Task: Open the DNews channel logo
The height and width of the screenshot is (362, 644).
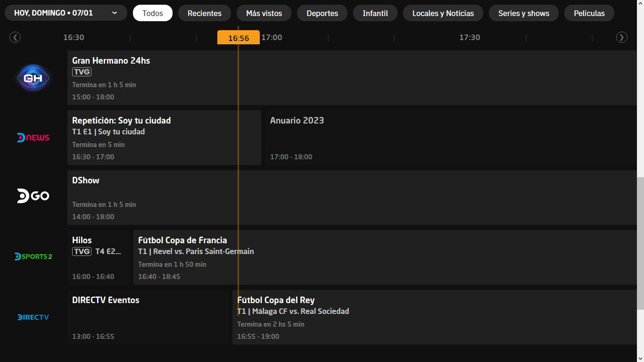Action: point(33,138)
